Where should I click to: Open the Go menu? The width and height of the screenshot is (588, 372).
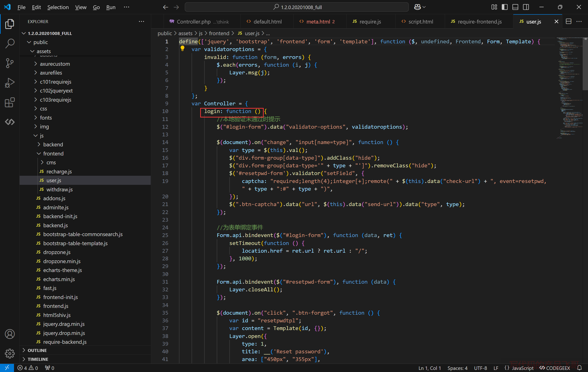pos(96,7)
